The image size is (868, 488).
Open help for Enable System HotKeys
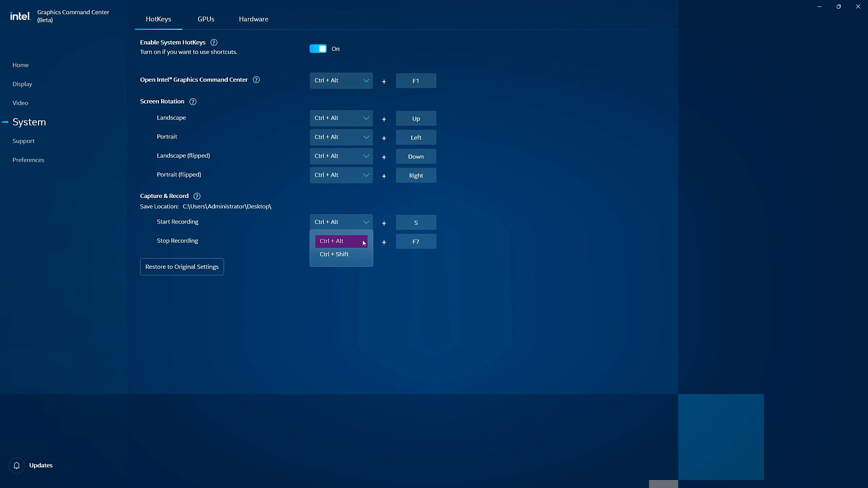point(214,42)
